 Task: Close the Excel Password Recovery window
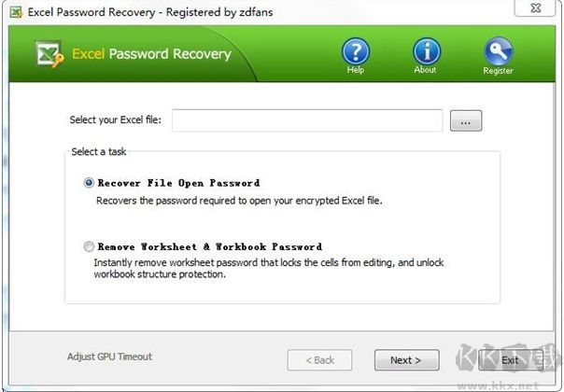click(x=546, y=11)
